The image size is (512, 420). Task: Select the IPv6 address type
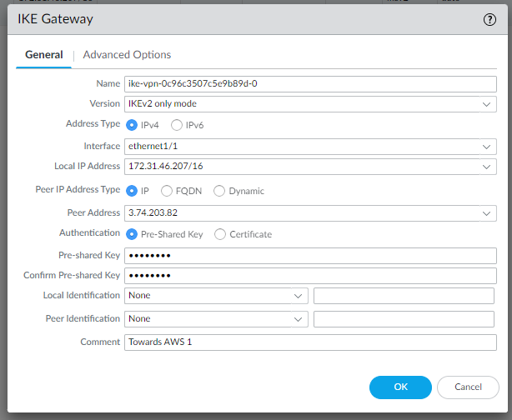coord(177,125)
